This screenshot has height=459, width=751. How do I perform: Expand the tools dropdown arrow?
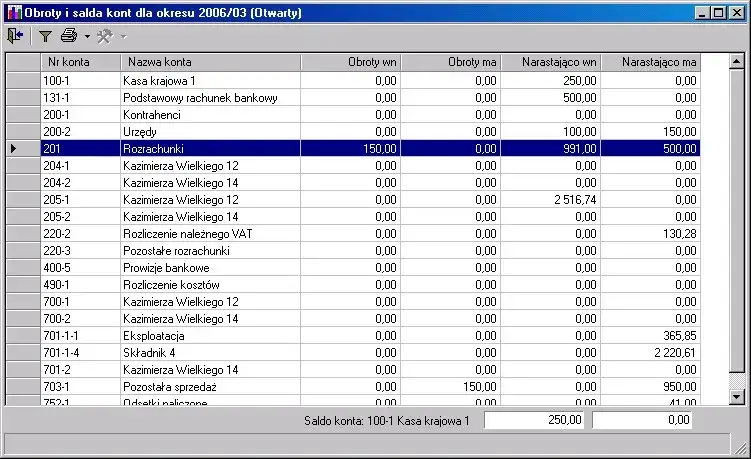click(123, 37)
